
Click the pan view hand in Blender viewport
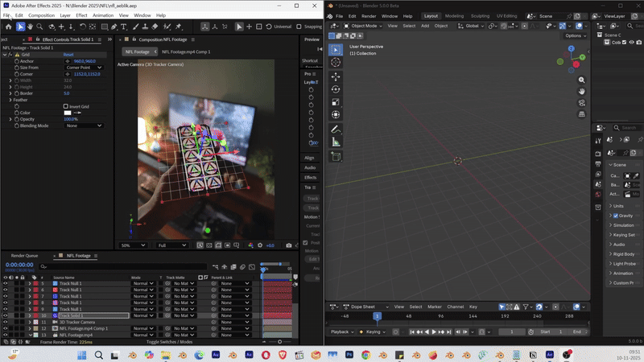click(581, 92)
